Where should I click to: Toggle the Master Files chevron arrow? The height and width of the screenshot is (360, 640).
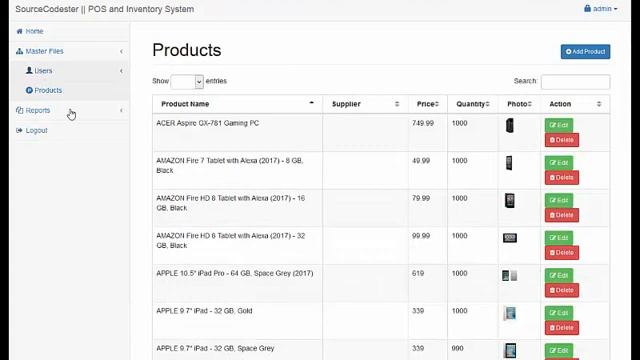click(121, 51)
